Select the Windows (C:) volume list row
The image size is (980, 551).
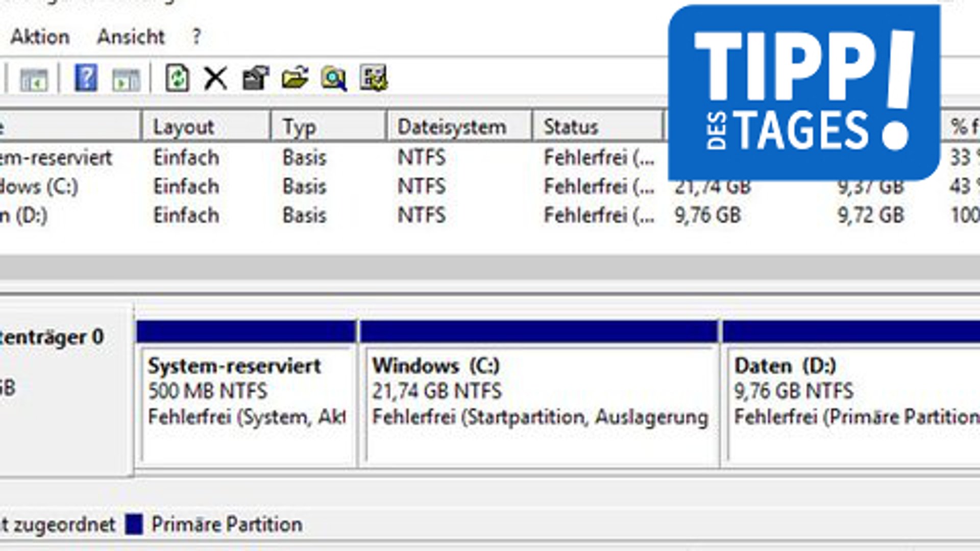click(x=490, y=186)
